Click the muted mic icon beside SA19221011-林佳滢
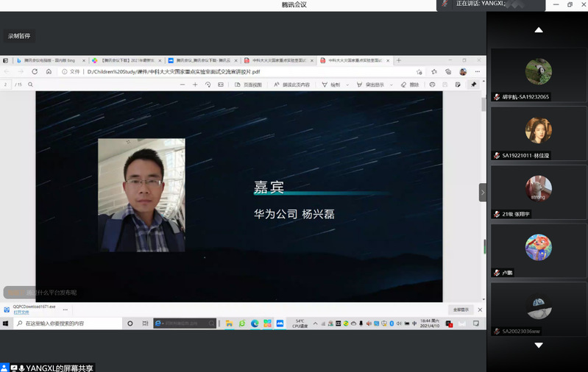 click(x=497, y=155)
